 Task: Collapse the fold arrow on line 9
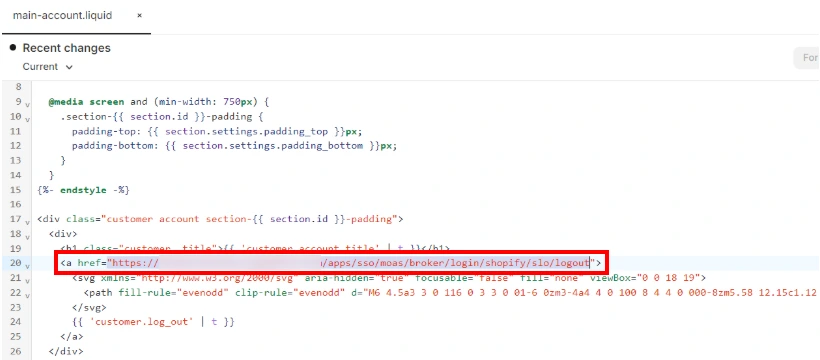(x=27, y=104)
